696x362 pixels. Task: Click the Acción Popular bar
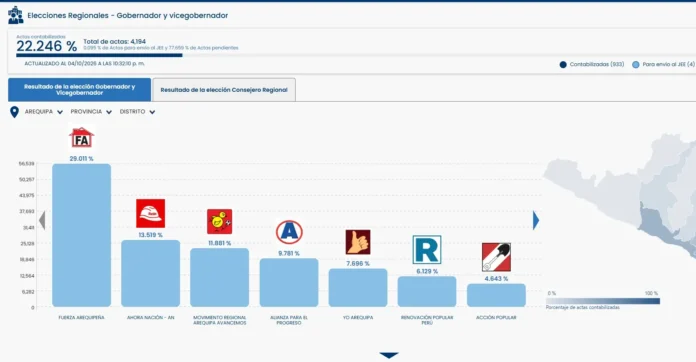click(x=496, y=295)
